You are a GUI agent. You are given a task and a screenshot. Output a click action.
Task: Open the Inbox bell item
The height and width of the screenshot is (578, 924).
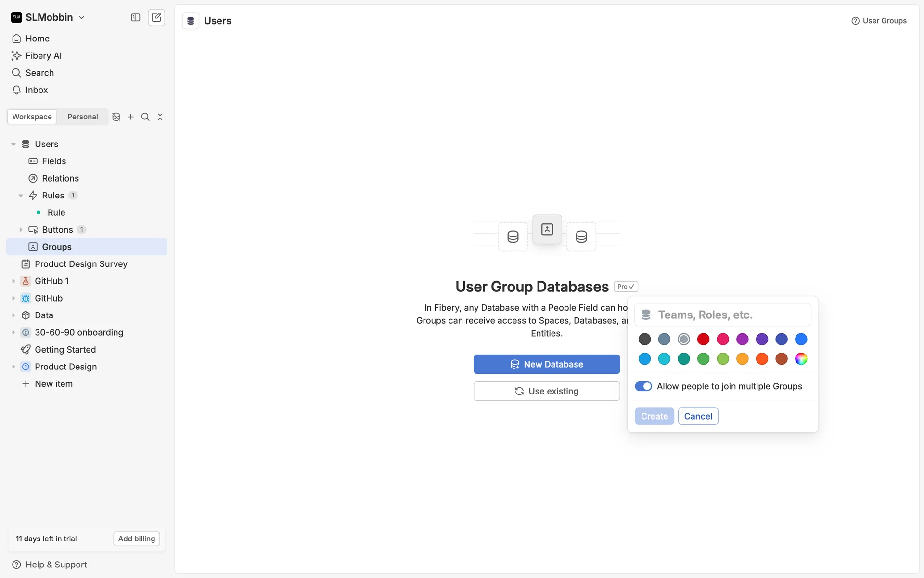tap(36, 90)
